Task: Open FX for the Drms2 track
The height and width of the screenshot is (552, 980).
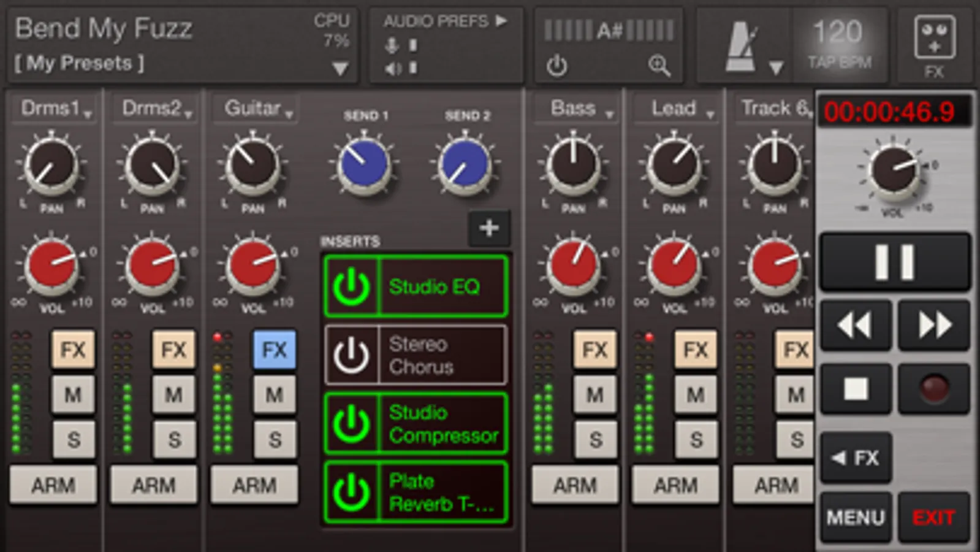Action: [173, 350]
